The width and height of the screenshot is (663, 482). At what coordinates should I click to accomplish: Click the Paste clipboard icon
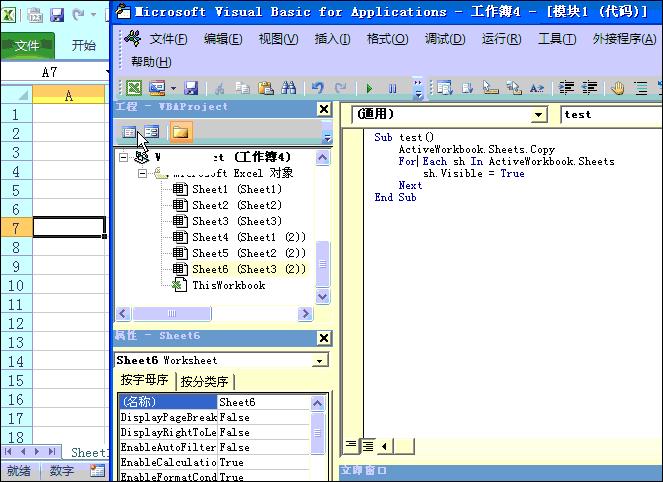(266, 88)
